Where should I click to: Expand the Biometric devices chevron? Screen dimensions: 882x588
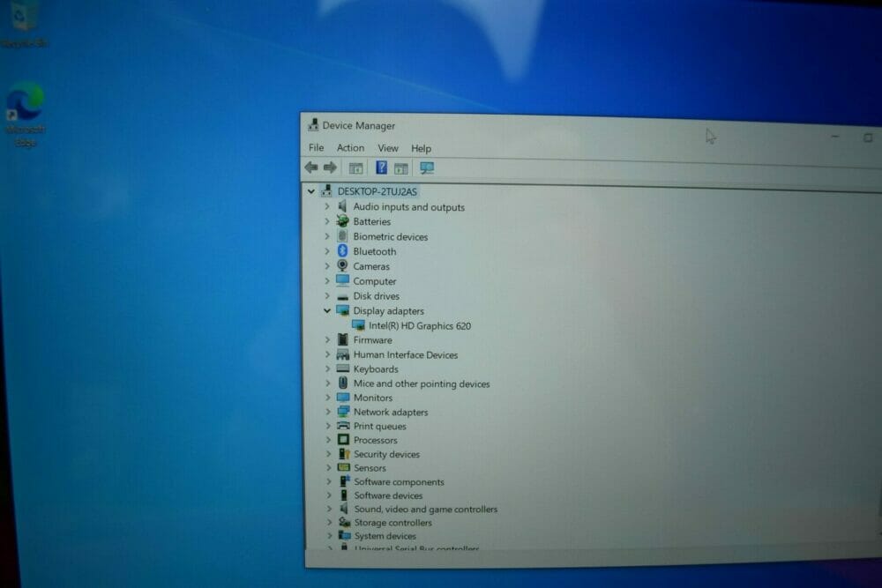point(327,236)
